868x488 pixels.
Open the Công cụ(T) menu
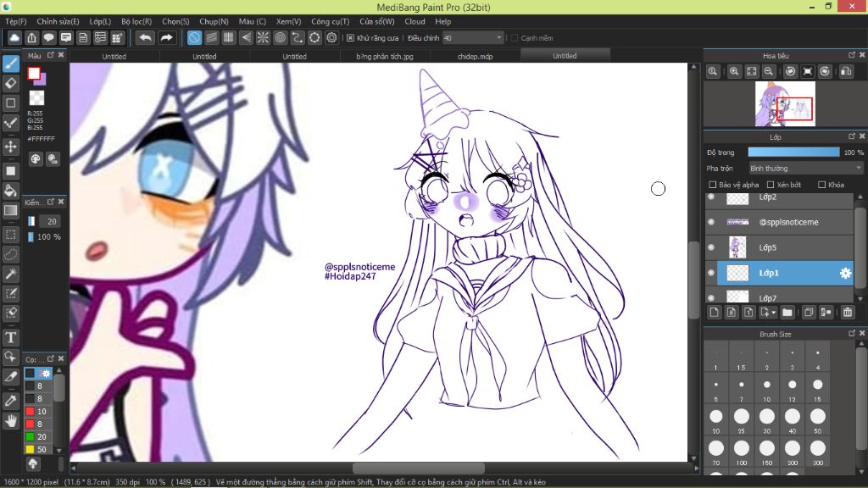click(x=330, y=21)
